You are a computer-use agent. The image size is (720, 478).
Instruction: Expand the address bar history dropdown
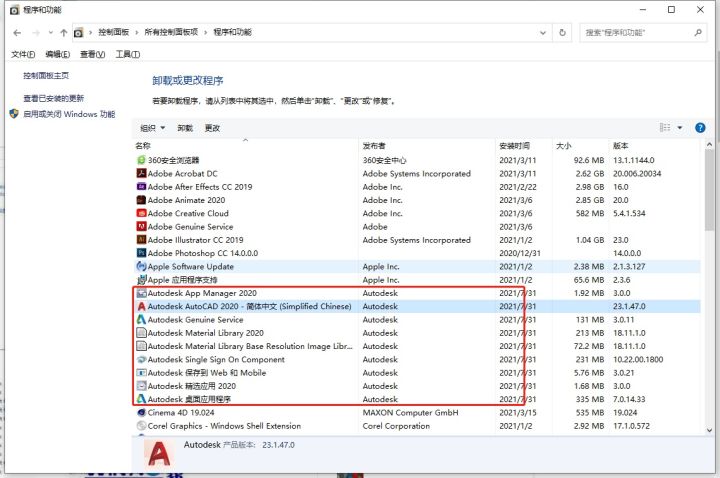pyautogui.click(x=543, y=33)
